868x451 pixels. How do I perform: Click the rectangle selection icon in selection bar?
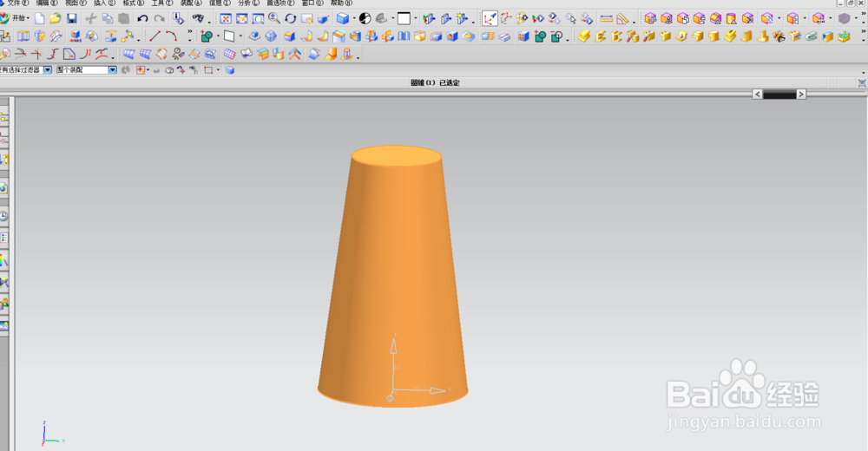pyautogui.click(x=208, y=70)
